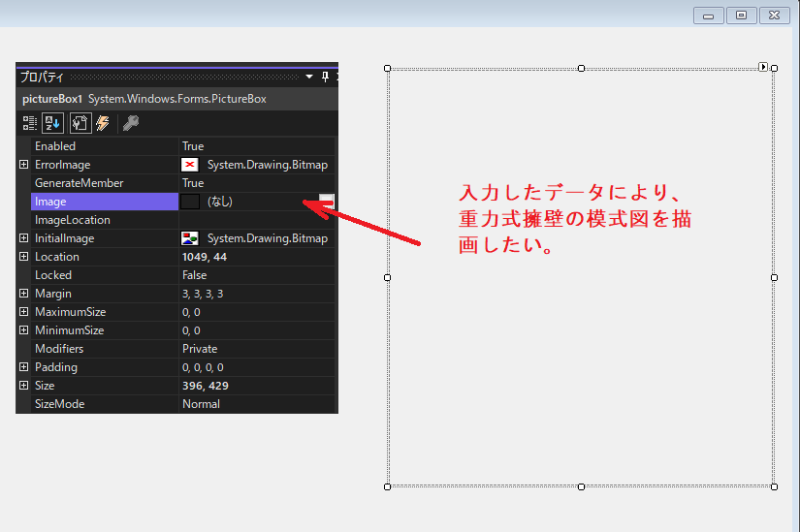
Task: Click GenerateMember value True
Action: pos(193,182)
